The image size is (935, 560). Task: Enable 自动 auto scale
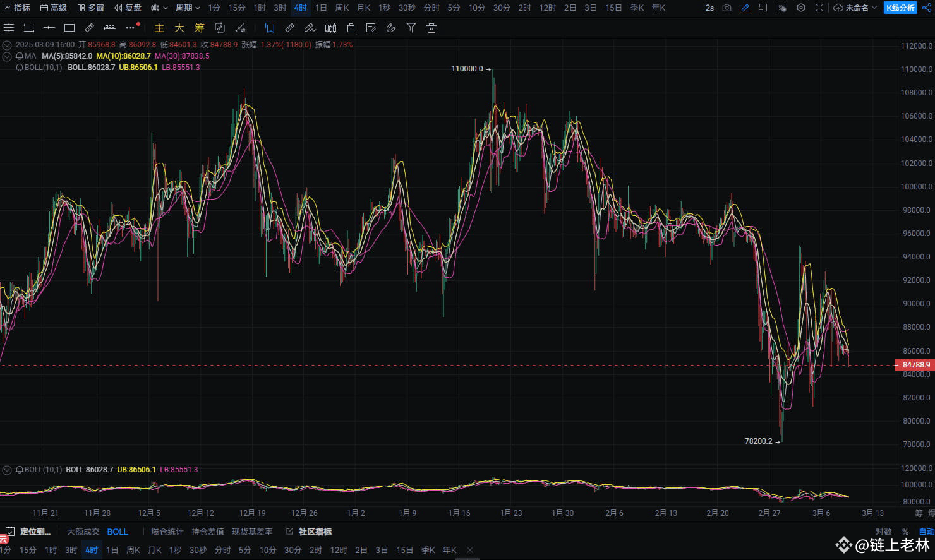tap(926, 532)
